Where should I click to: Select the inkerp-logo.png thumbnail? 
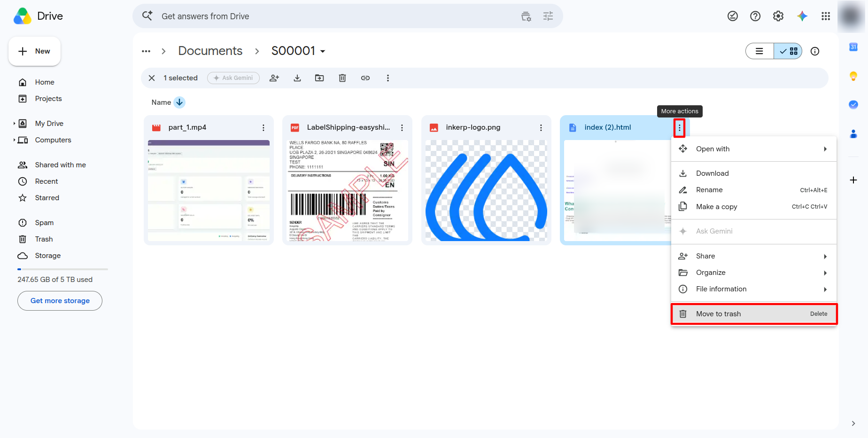tap(486, 190)
